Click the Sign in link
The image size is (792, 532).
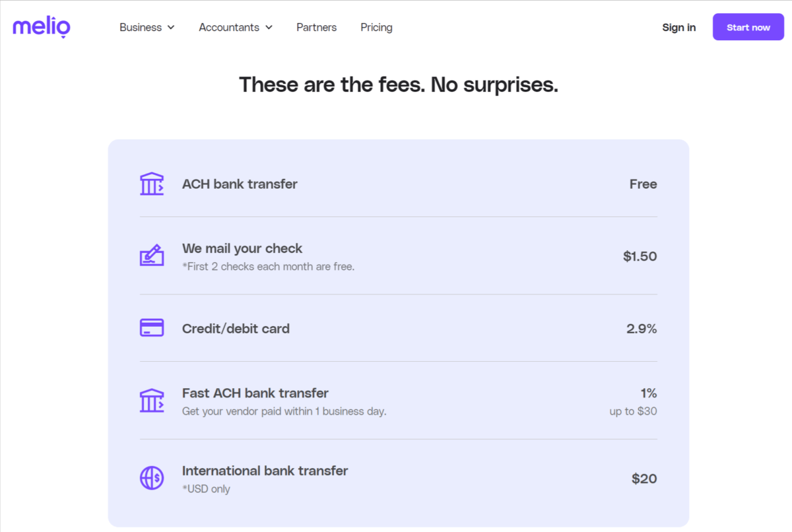click(x=678, y=27)
